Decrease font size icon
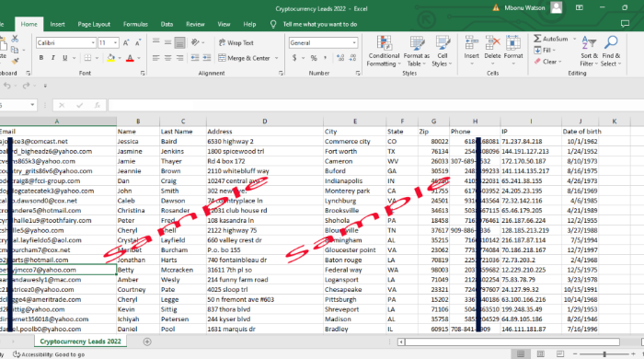Screen dimensions: 644x359 (x=138, y=42)
